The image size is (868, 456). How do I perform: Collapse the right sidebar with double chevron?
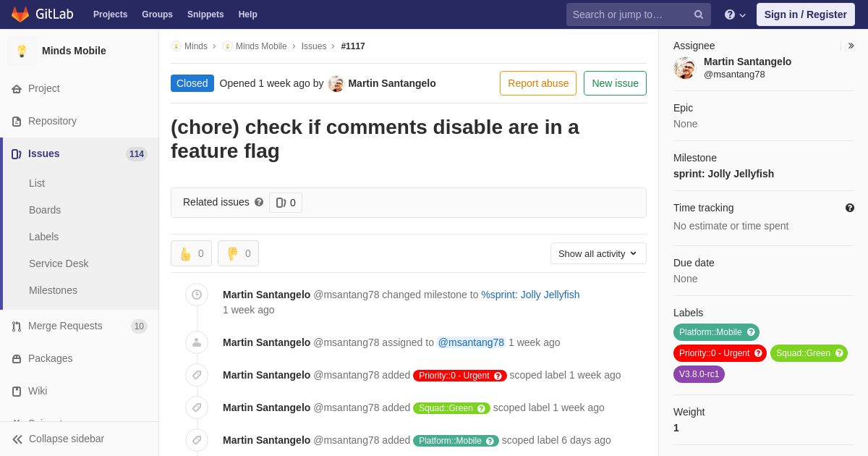tap(851, 46)
